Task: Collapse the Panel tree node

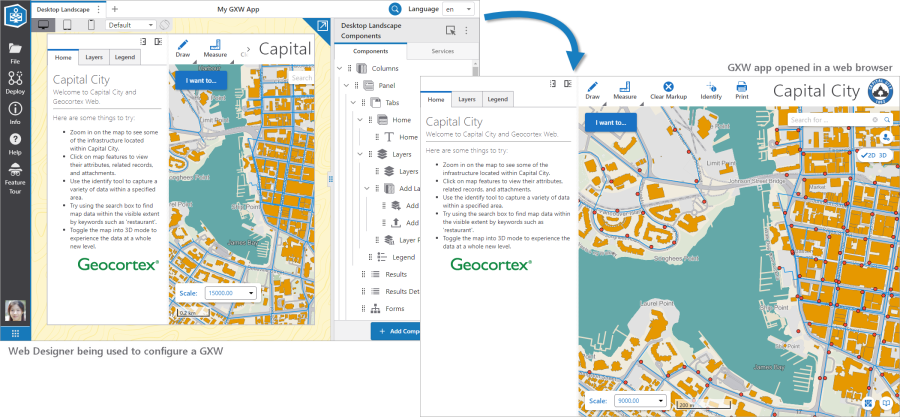Action: [346, 85]
